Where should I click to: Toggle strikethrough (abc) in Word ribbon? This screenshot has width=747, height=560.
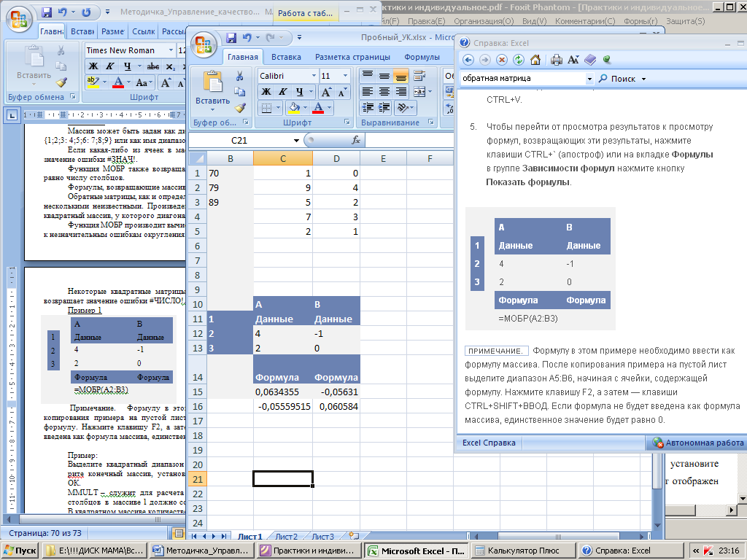(x=153, y=66)
